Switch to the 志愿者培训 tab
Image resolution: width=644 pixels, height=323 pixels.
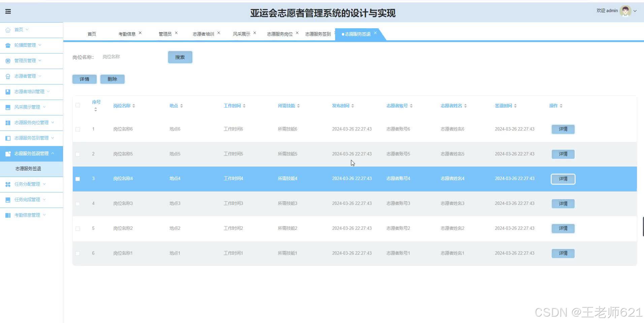[203, 34]
